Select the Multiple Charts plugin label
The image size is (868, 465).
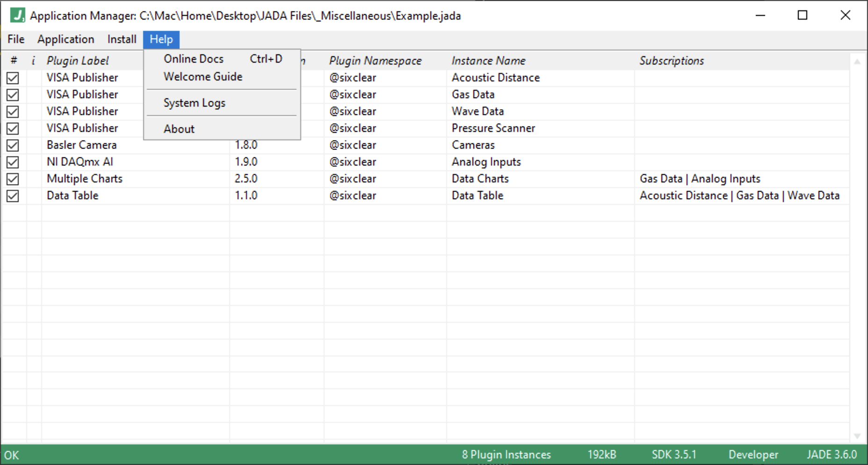[85, 179]
